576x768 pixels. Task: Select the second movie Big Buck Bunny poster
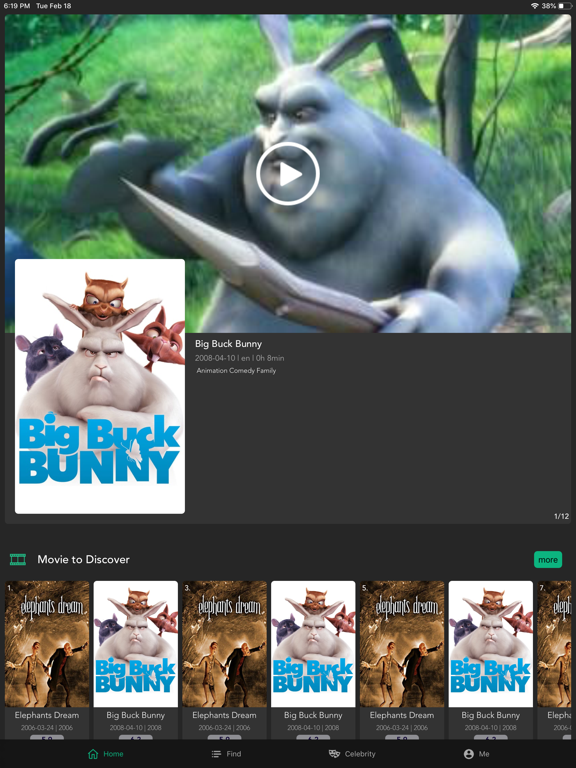tap(136, 644)
